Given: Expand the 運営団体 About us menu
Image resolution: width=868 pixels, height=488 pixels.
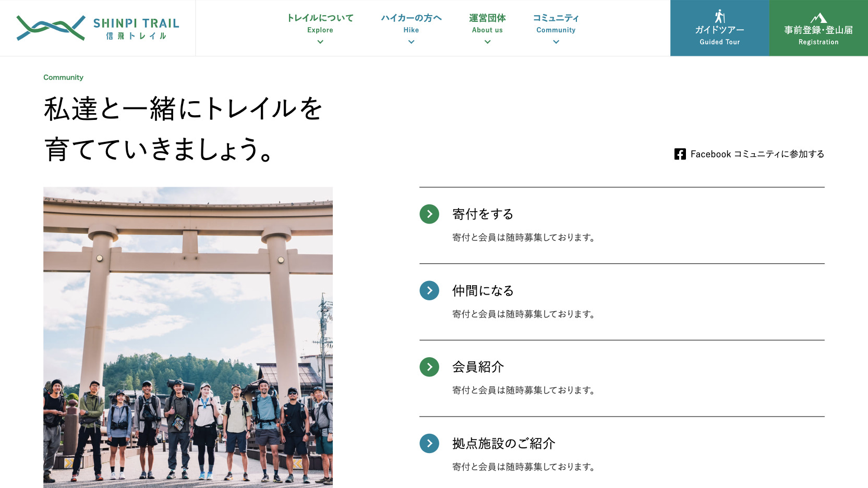Looking at the screenshot, I should tap(487, 41).
